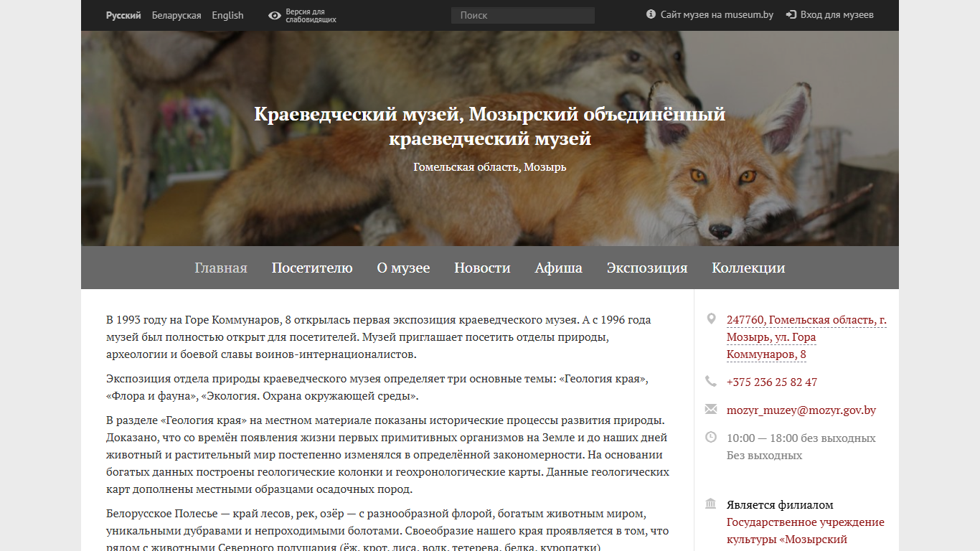980x551 pixels.
Task: Click the login arrow icon for museums
Action: coord(791,14)
